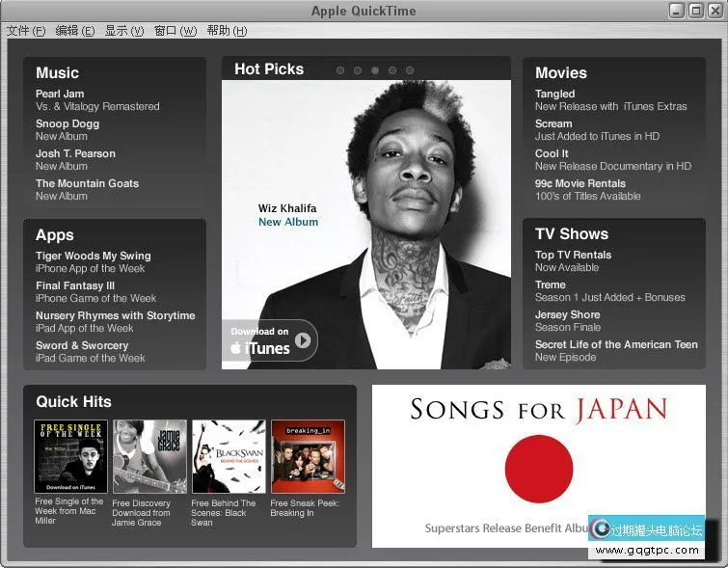This screenshot has width=728, height=568.
Task: Open the 帮助(H) menu
Action: 227,31
